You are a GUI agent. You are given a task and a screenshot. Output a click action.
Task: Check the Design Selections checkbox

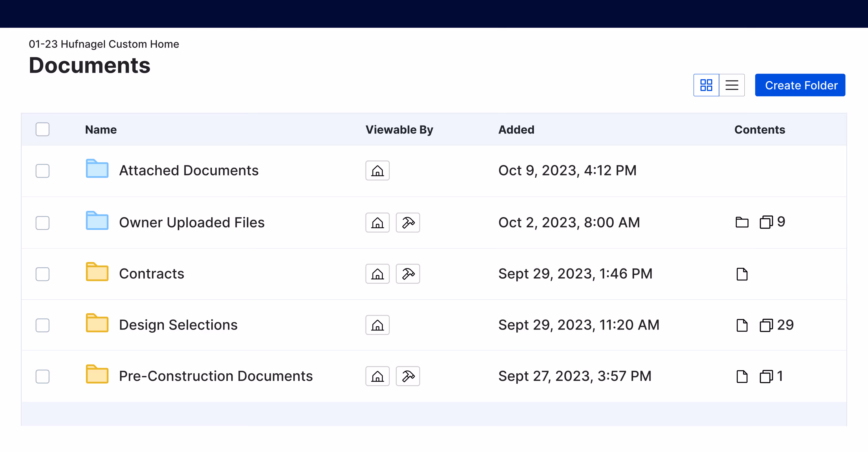[42, 325]
